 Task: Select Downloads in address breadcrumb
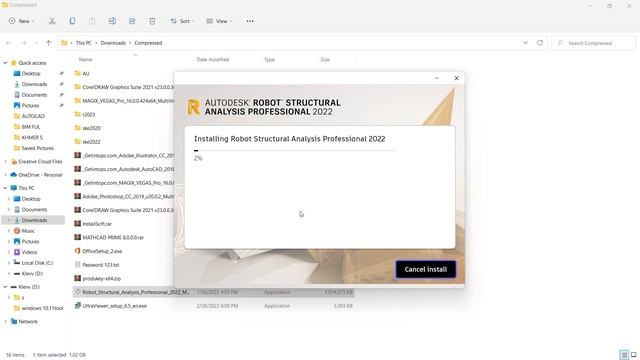113,43
